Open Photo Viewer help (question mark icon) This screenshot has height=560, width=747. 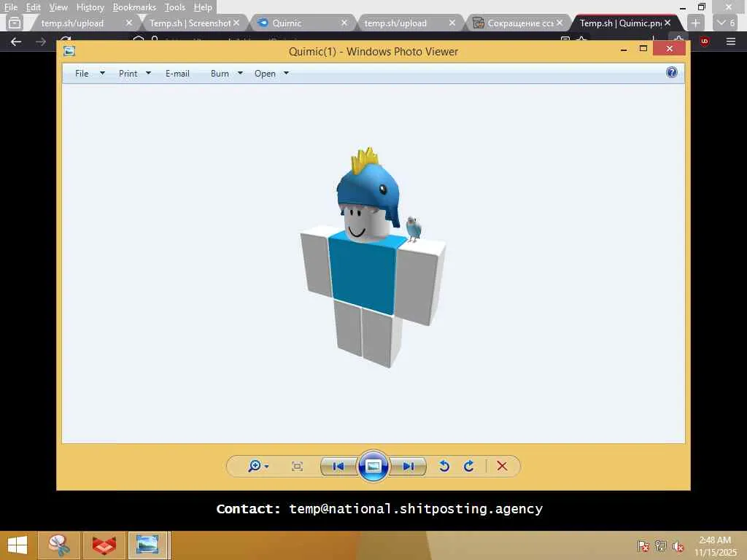tap(672, 72)
